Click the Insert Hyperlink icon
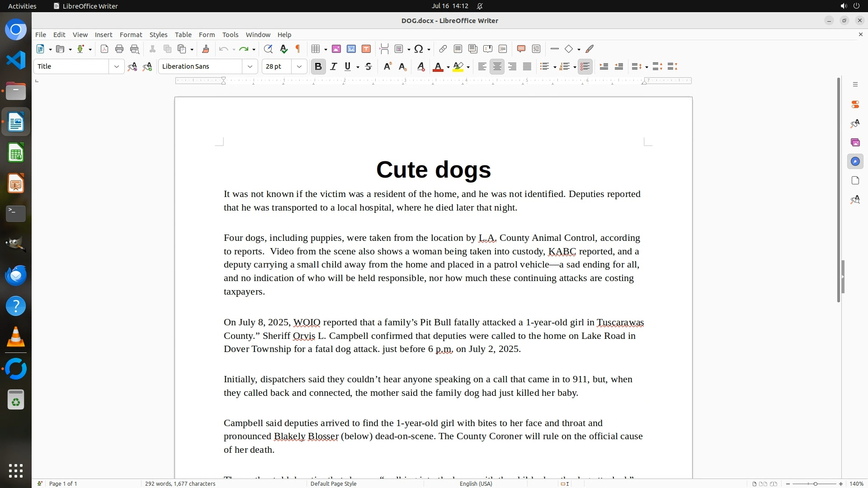 (443, 49)
